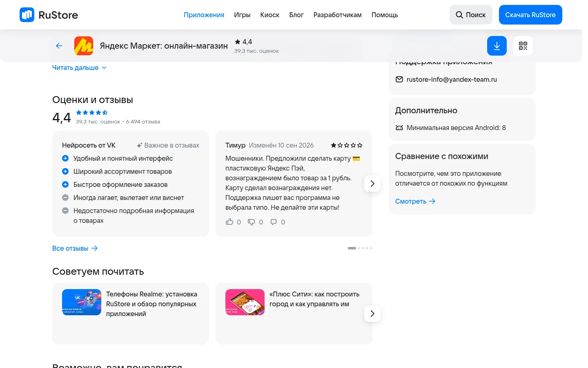Open comments on Тимур's review
The width and height of the screenshot is (588, 368).
(x=274, y=222)
